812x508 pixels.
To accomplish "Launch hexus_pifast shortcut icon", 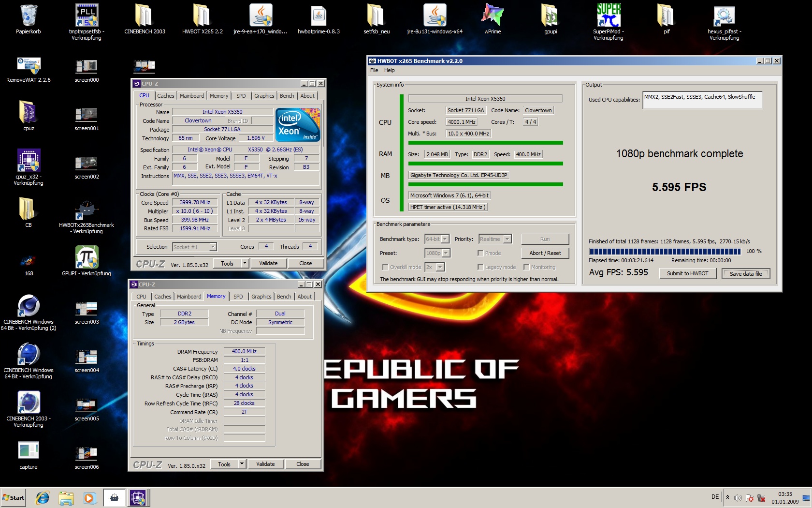I will coord(725,15).
